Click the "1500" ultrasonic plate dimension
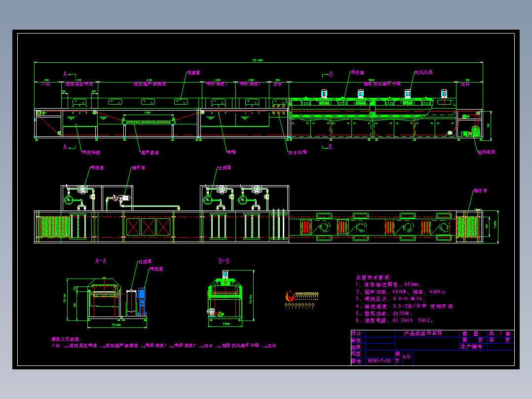Screen dimensions: 532x399 coord(147,113)
